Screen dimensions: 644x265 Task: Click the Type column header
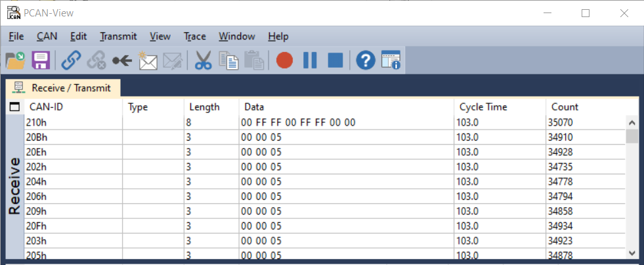153,107
